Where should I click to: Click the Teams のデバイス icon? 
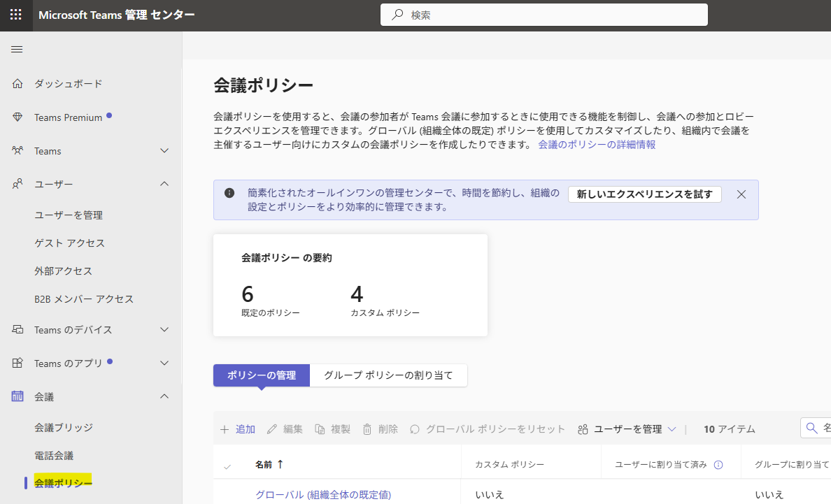tap(17, 329)
